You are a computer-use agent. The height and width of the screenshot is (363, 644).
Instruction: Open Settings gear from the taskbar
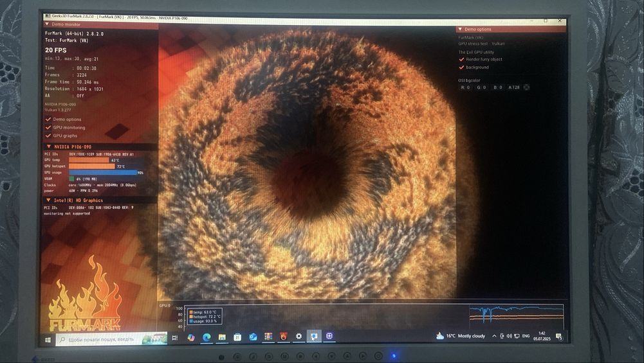tap(299, 337)
